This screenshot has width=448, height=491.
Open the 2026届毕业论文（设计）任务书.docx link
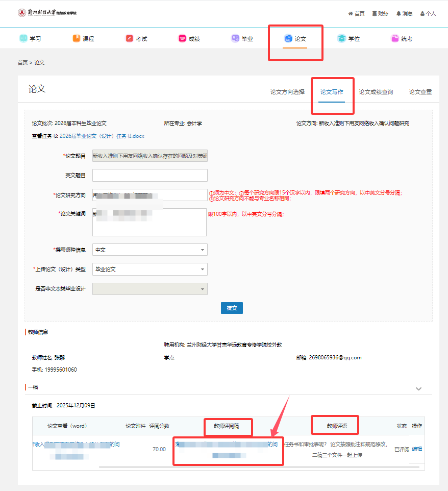[102, 136]
